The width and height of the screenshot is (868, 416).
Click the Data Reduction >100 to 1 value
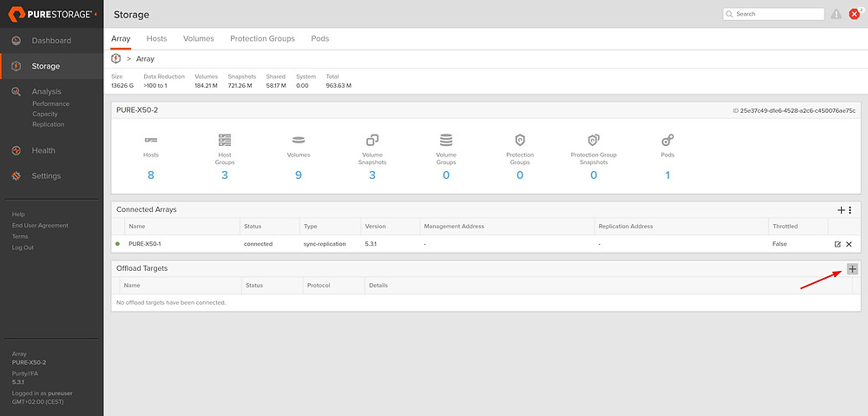point(155,86)
